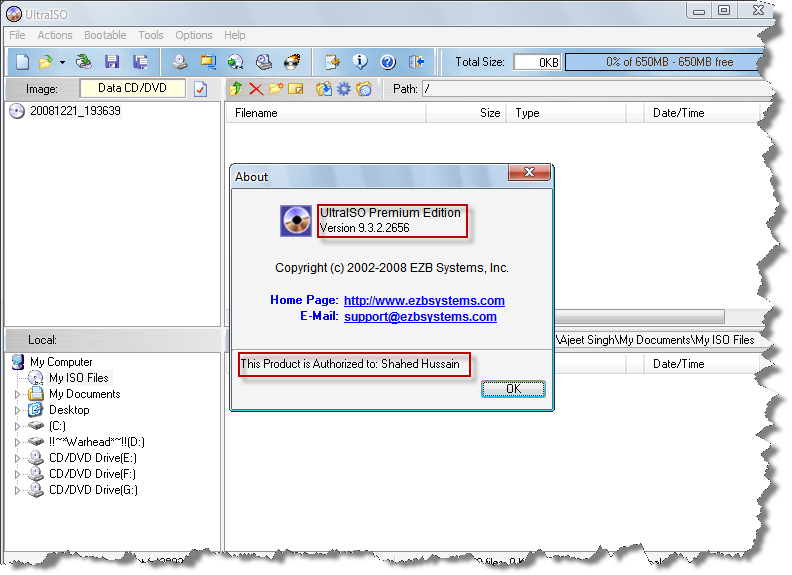Viewport: 792px width, 575px height.
Task: Select the Desktop item label
Action: pos(69,410)
